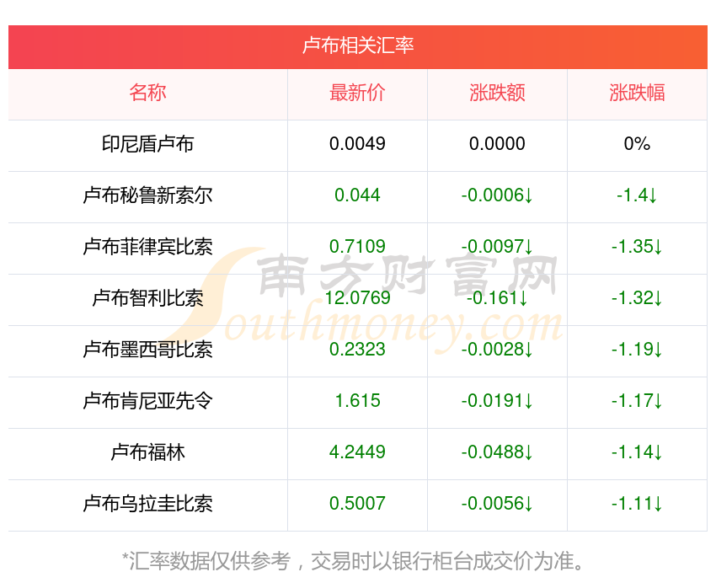Viewport: 716px width, 588px height.
Task: Click the 卢布肯尼亚先令 row name
Action: click(x=147, y=401)
